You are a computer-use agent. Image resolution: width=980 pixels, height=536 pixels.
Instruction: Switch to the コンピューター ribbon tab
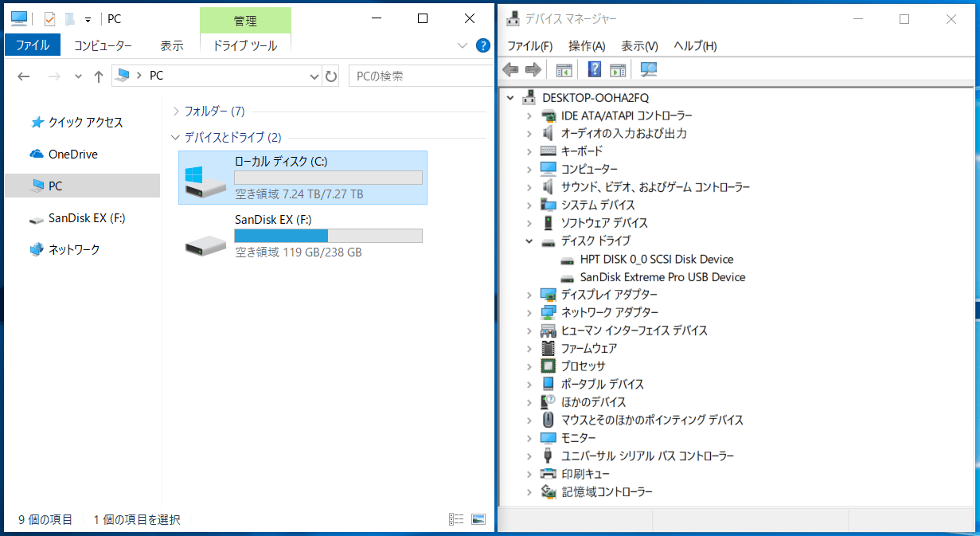pyautogui.click(x=103, y=45)
